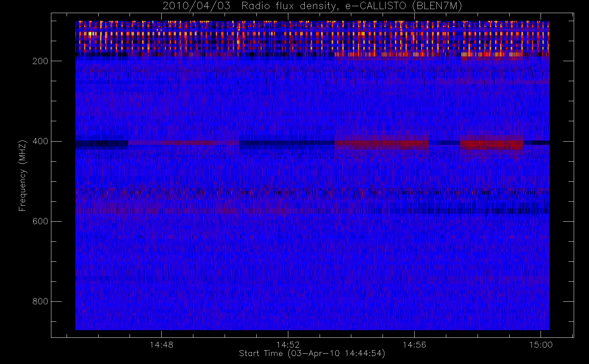
Task: Click the 600 frequency tick label
Action: pyautogui.click(x=40, y=221)
